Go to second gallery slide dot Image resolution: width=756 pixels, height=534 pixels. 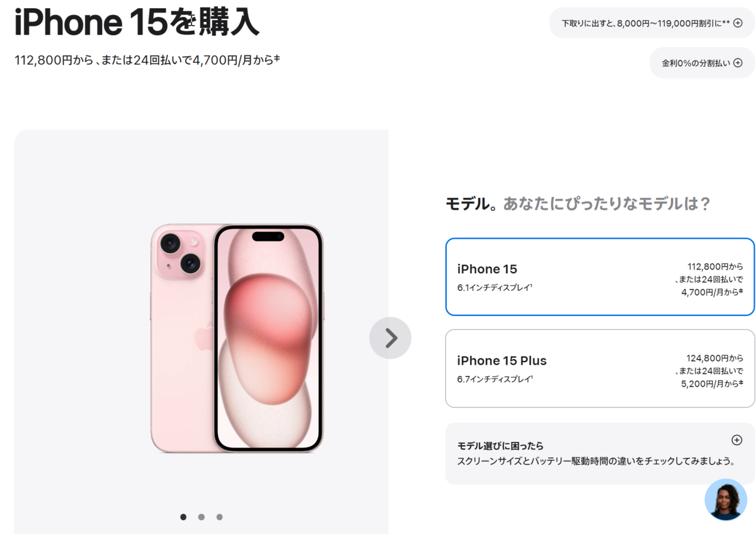[x=201, y=517]
